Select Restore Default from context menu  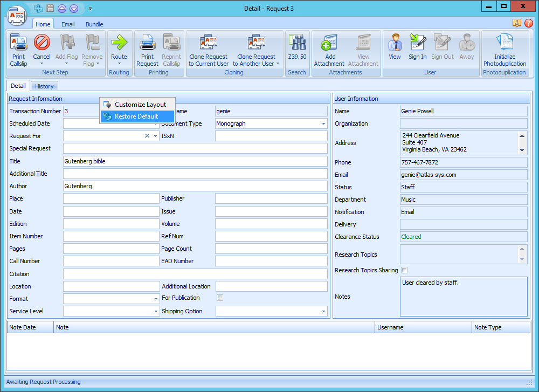click(x=136, y=116)
